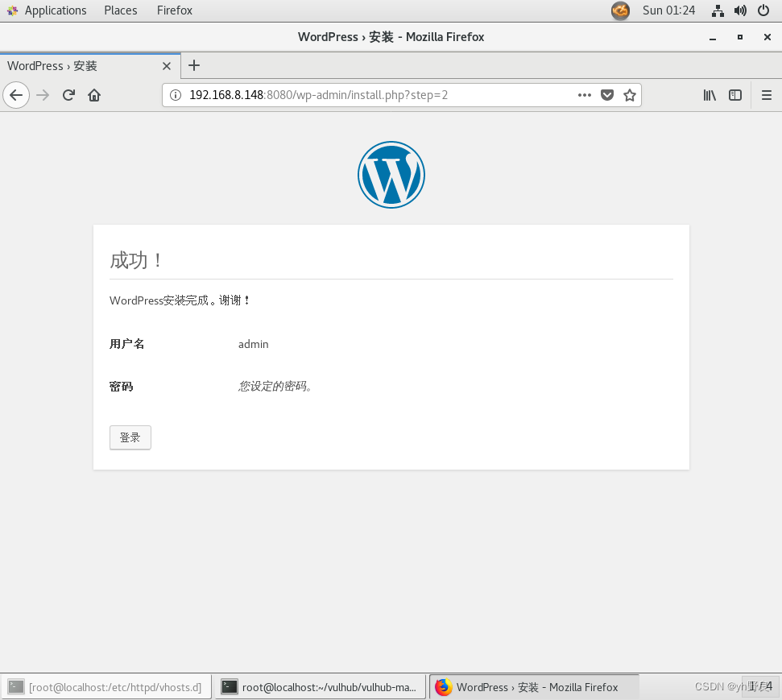
Task: Click the 登录 login button
Action: pos(130,437)
